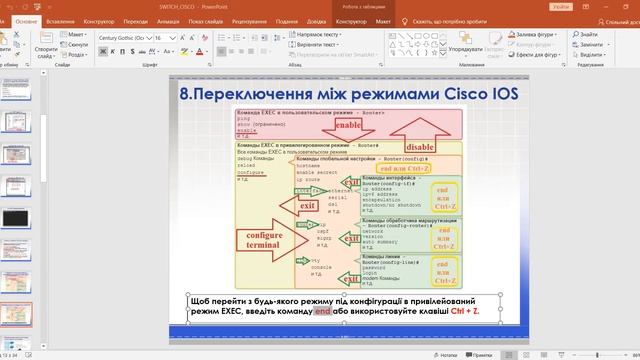640x360 pixels.
Task: Start slide show from status bar icon
Action: click(561, 355)
